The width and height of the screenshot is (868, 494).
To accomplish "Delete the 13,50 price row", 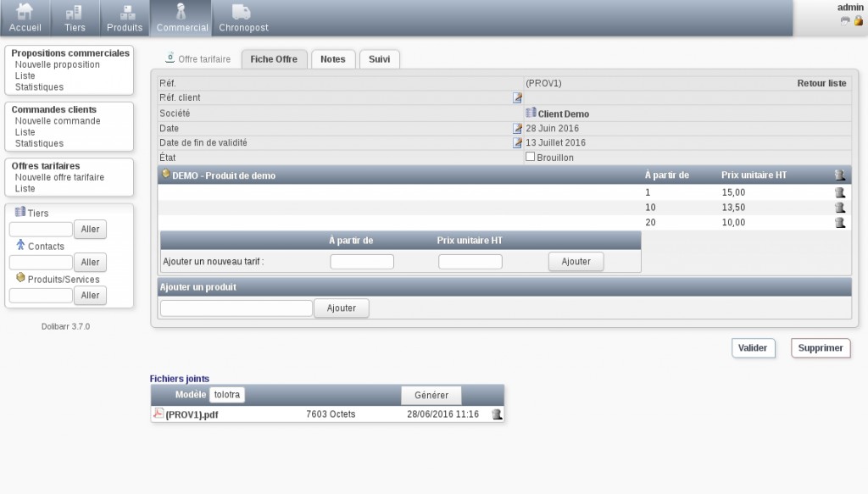I will pos(840,208).
